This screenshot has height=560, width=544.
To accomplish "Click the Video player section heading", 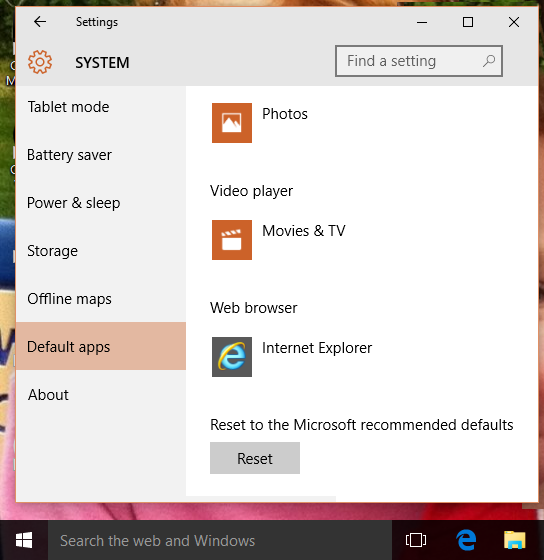I will 251,191.
